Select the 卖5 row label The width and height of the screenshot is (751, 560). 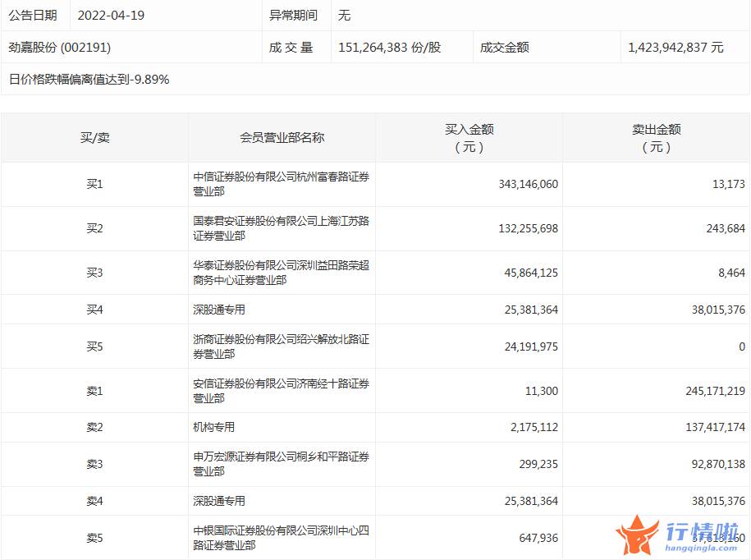[x=95, y=538]
